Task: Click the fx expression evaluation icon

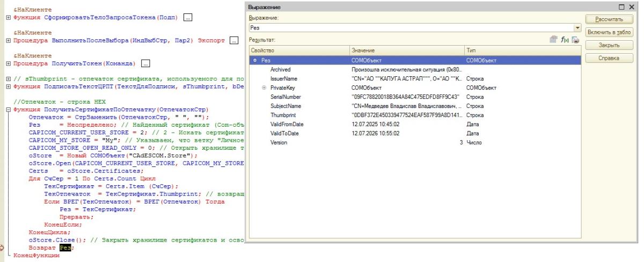Action: pyautogui.click(x=565, y=40)
